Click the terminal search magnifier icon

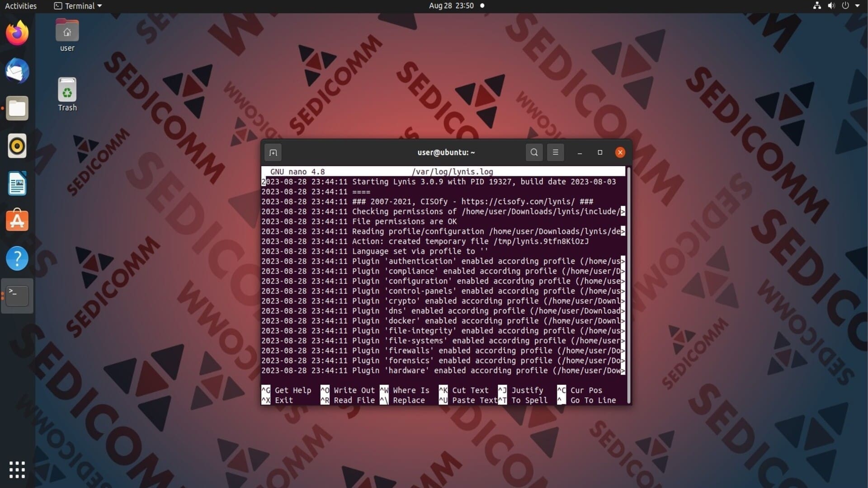click(x=534, y=153)
